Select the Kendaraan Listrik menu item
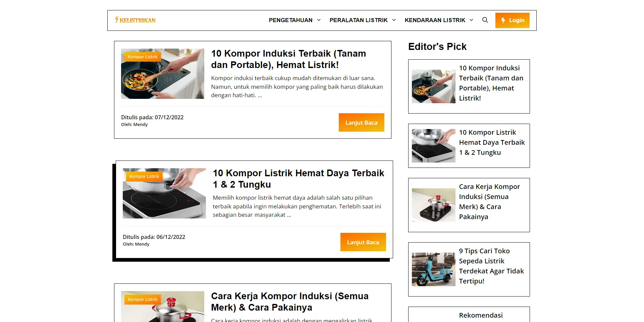 435,20
